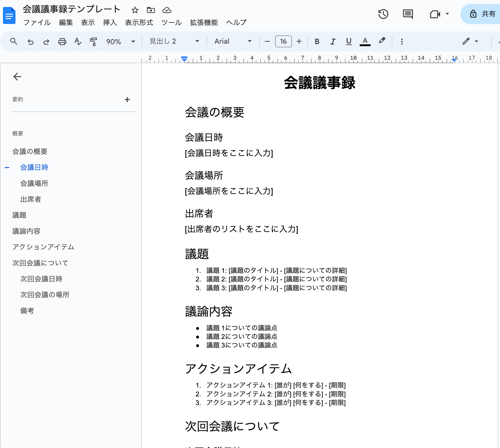Open the comments panel icon
The image size is (500, 448).
408,14
